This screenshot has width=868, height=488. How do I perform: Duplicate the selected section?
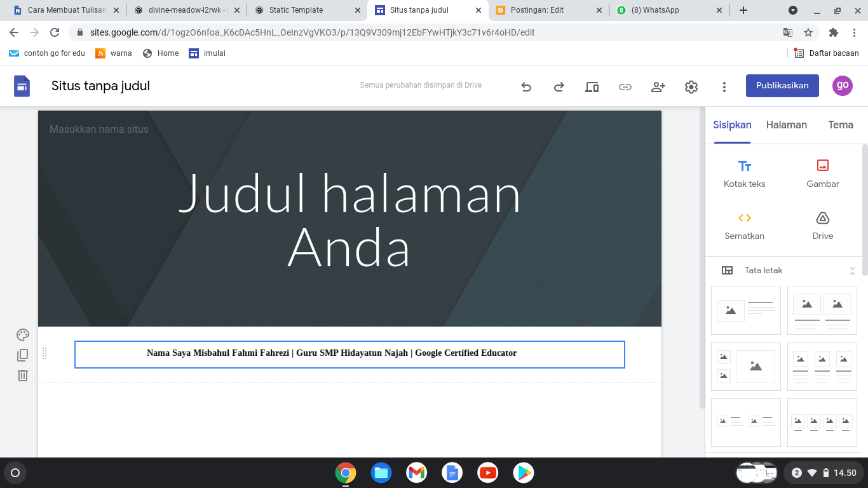pyautogui.click(x=23, y=355)
